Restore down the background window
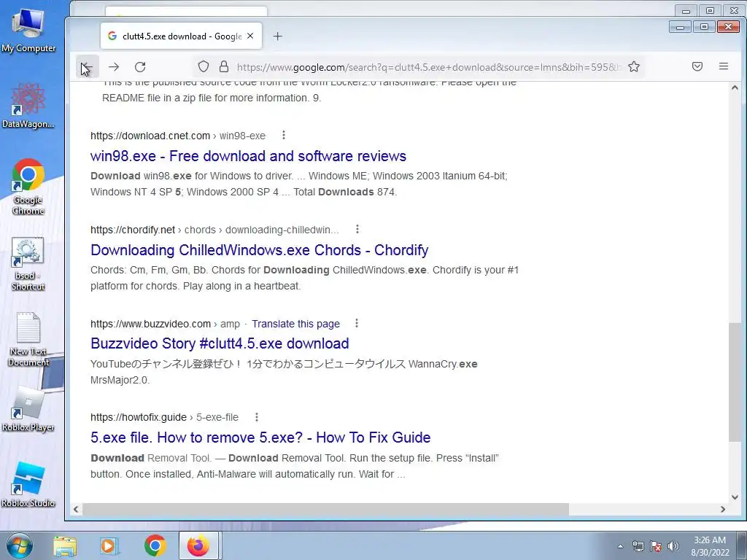The image size is (747, 560). click(710, 10)
